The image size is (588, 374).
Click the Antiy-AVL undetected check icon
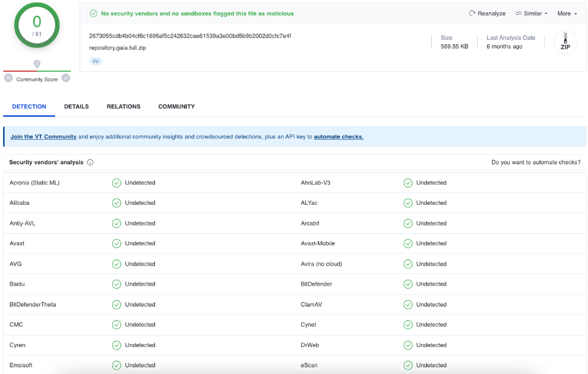tap(116, 223)
